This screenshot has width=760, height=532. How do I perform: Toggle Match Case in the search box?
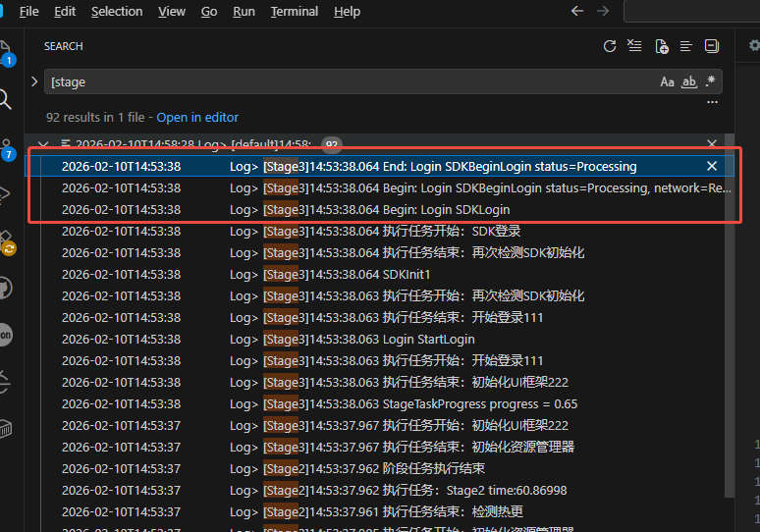coord(668,82)
